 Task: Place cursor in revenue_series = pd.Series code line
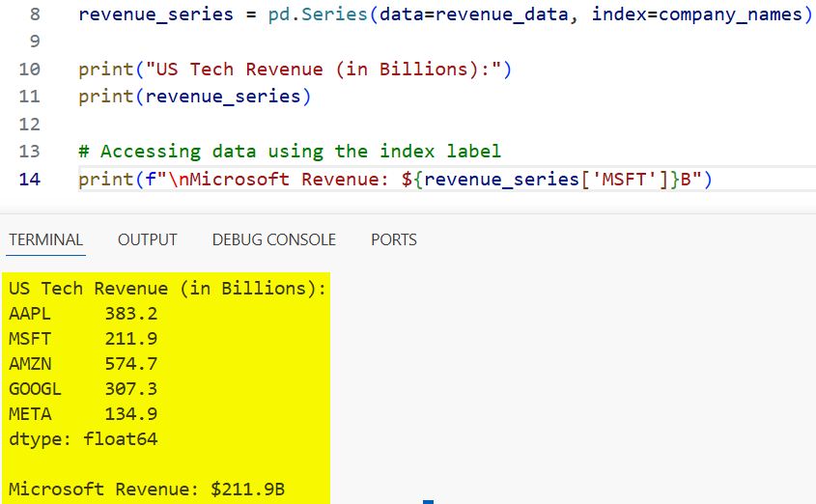pos(445,14)
